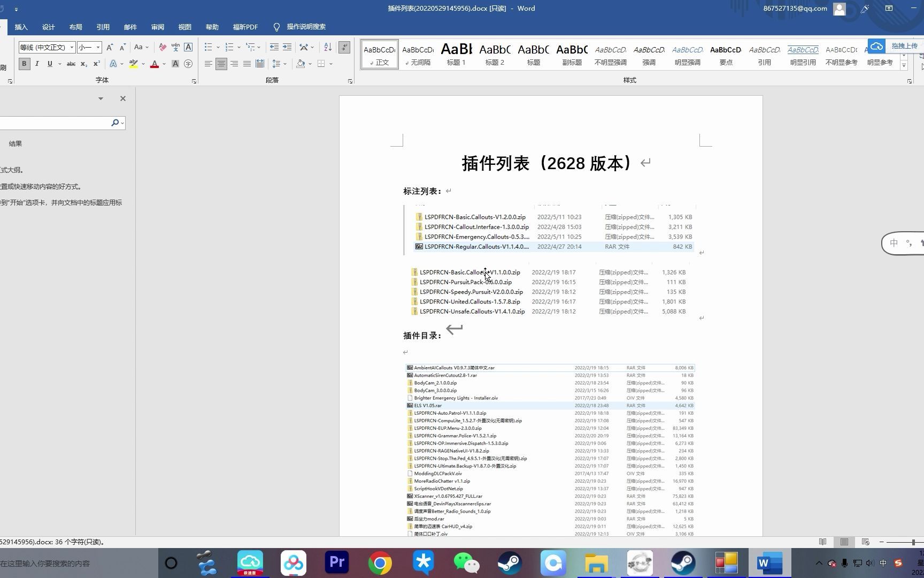Switch to web layout view
Image resolution: width=924 pixels, height=578 pixels.
coord(866,542)
